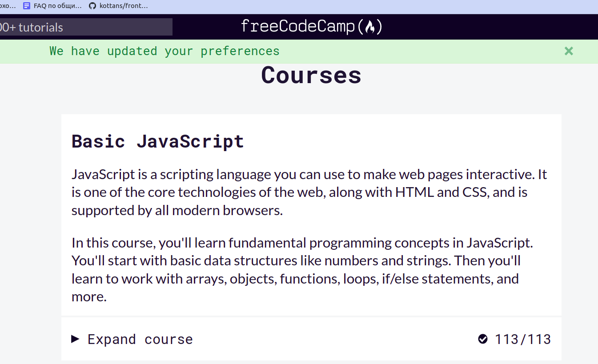
Task: Click the GitHub icon in the bookmarks bar
Action: tap(92, 6)
